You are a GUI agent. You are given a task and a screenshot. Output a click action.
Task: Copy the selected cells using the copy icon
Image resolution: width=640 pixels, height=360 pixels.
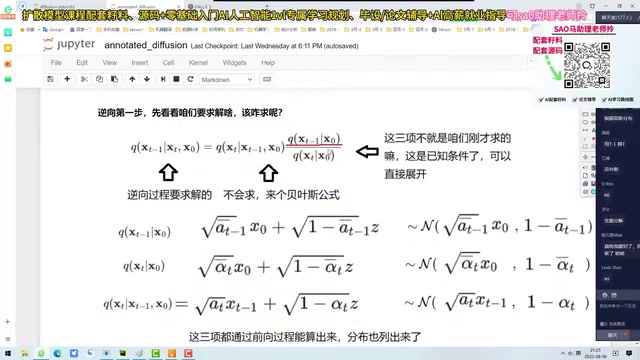tap(99, 79)
